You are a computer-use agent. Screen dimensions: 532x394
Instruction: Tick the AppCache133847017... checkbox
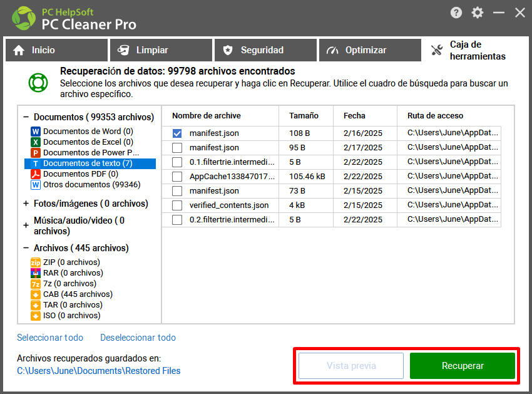(x=177, y=177)
